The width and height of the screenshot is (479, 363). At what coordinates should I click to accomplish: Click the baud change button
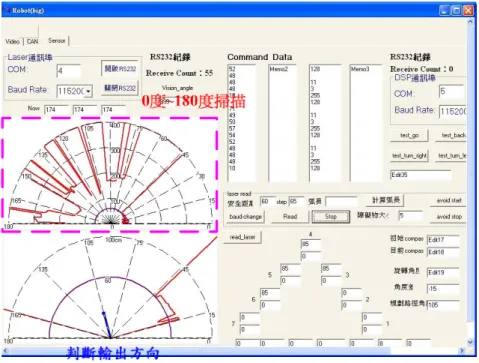[x=246, y=217]
